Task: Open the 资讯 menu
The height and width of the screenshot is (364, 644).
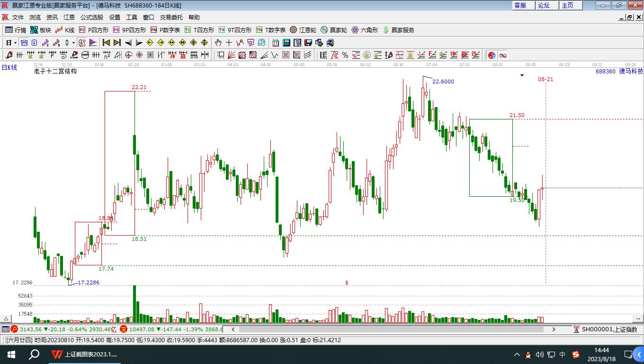Action: pyautogui.click(x=52, y=18)
